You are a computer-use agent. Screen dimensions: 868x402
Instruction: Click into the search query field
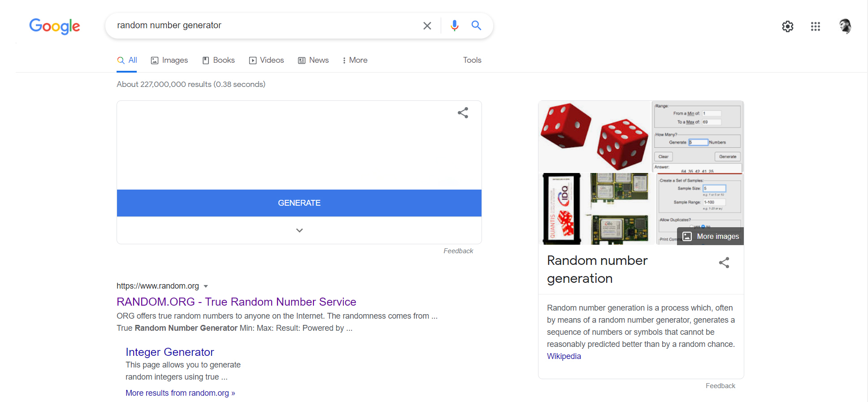[x=265, y=26]
